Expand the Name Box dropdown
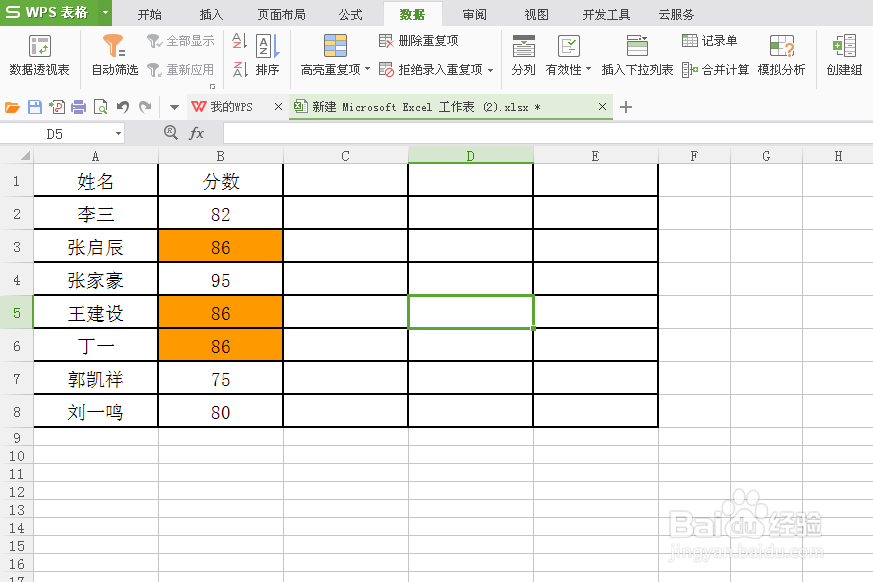 coord(117,133)
